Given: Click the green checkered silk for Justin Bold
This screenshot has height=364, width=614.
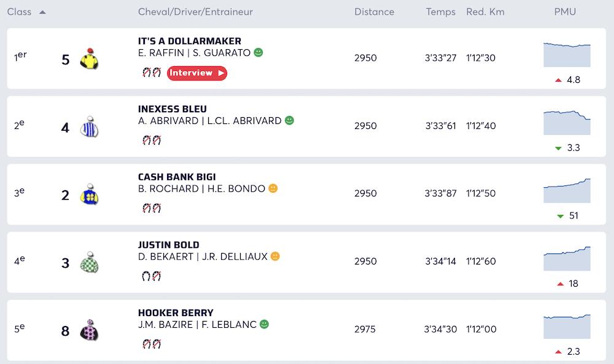Looking at the screenshot, I should (x=89, y=263).
